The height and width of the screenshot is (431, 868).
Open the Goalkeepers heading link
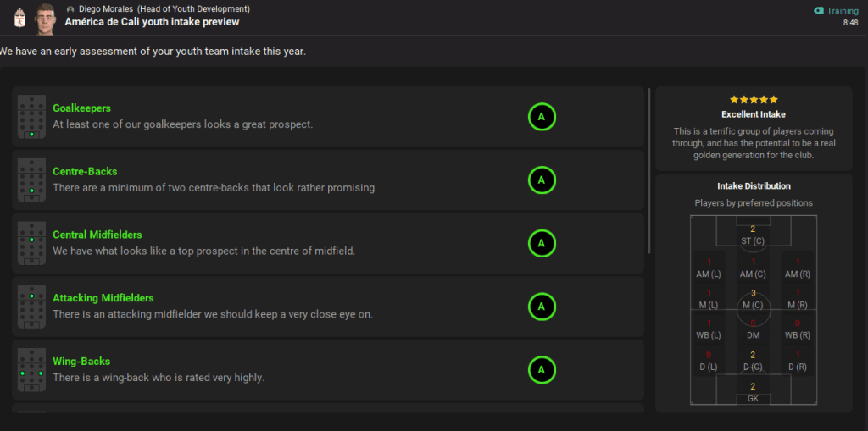click(81, 108)
